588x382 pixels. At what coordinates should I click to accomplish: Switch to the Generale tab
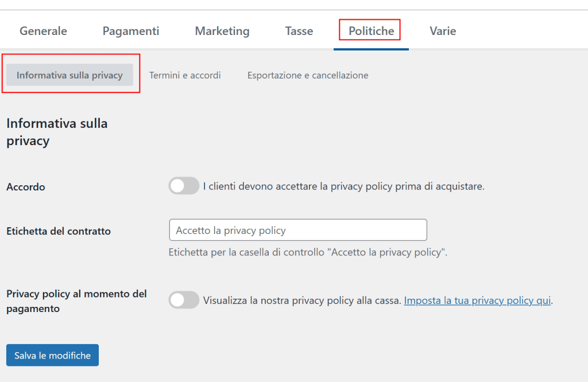coord(43,31)
